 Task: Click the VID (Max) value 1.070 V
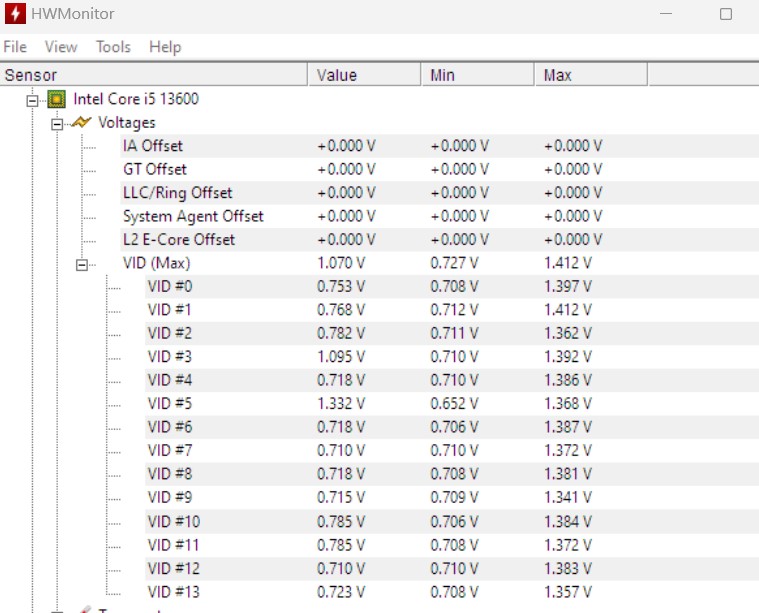pos(341,263)
